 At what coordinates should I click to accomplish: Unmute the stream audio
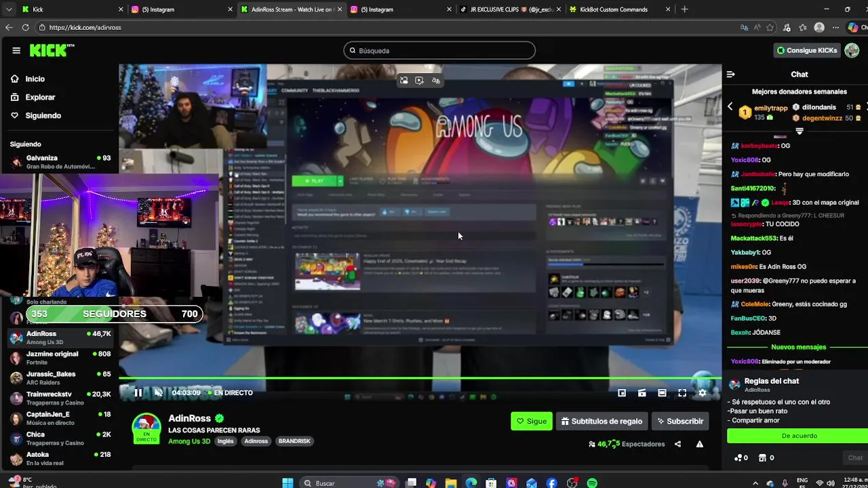158,392
